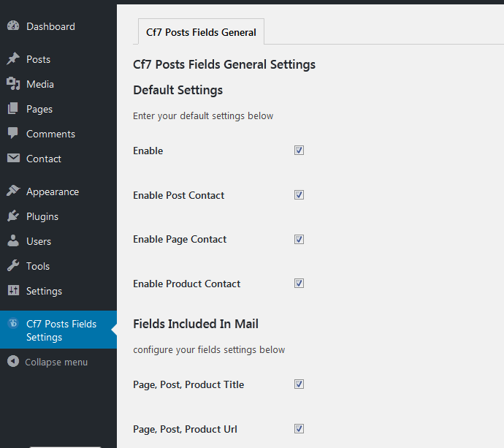Toggle Enable Product Contact checkbox
The image size is (504, 448).
coord(299,284)
